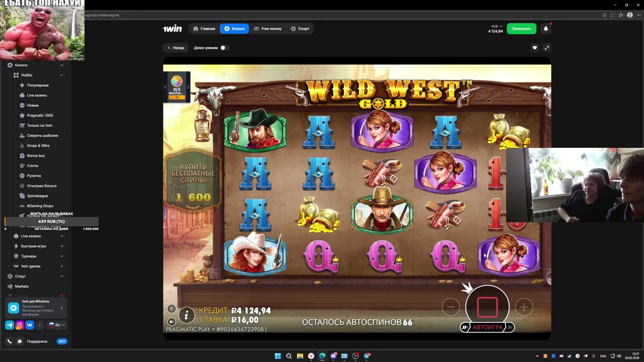This screenshot has width=644, height=362.
Task: Open File Explorer from the taskbar
Action: tap(300, 356)
